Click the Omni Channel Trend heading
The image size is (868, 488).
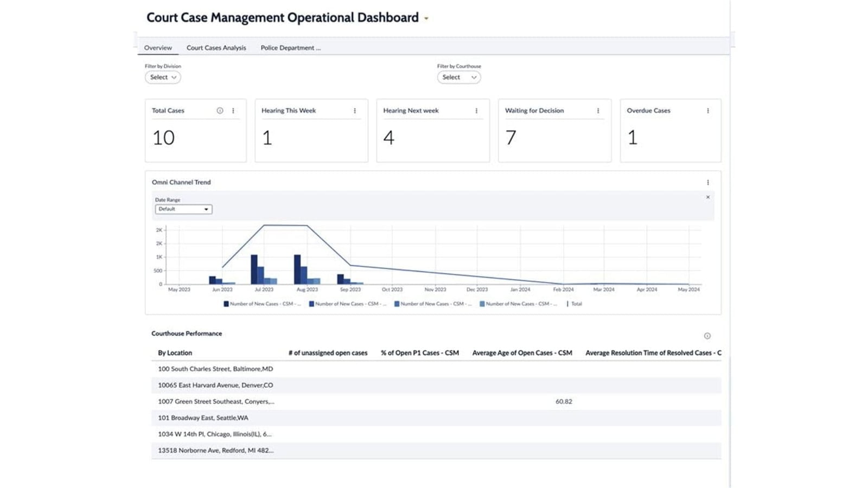pos(181,183)
